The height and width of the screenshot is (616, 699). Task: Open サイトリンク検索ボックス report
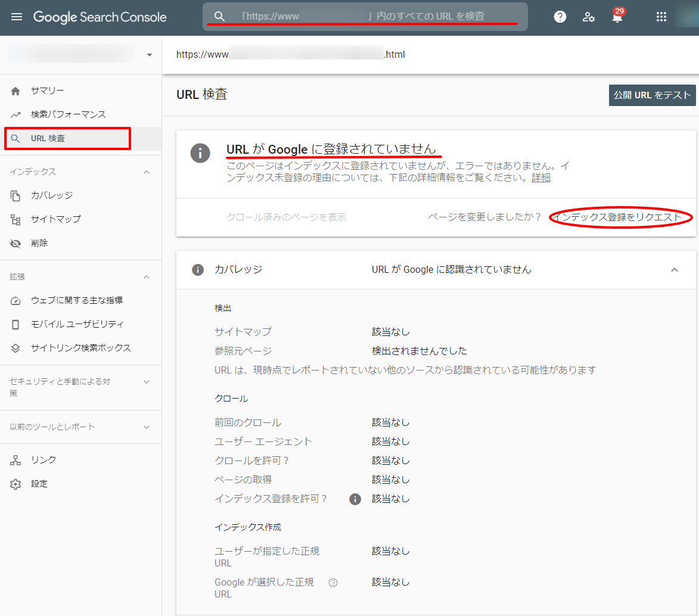tap(80, 348)
